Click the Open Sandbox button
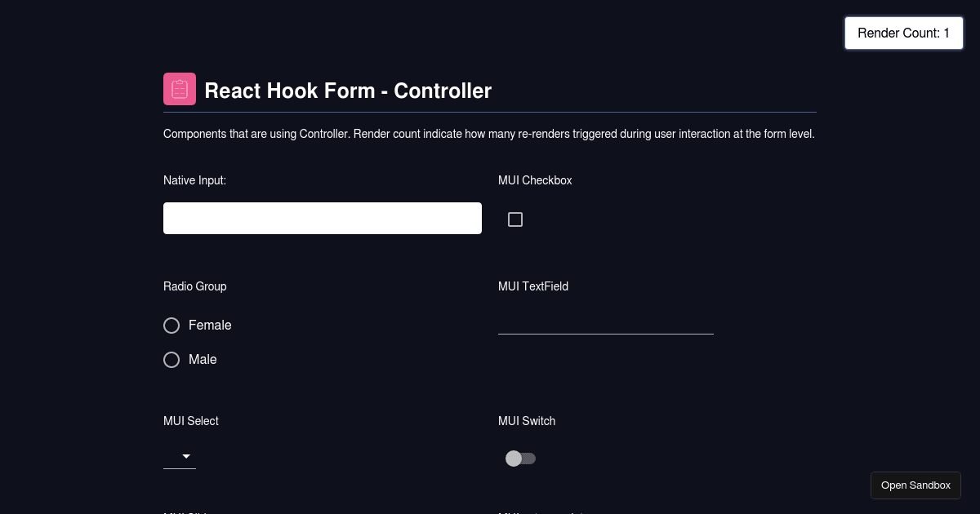 (915, 485)
